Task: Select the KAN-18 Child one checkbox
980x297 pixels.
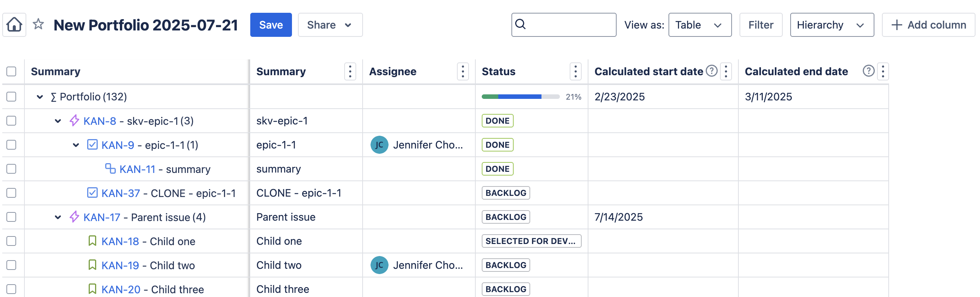Action: coord(11,241)
